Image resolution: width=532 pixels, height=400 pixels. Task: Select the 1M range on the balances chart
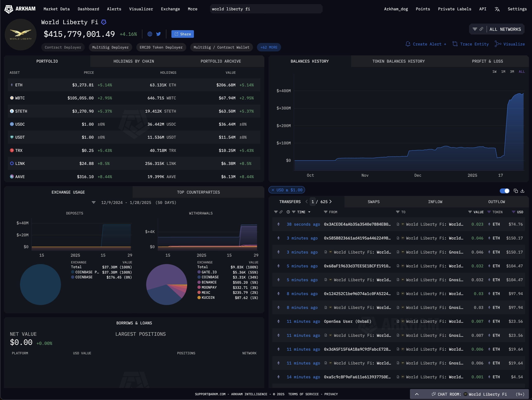point(503,72)
